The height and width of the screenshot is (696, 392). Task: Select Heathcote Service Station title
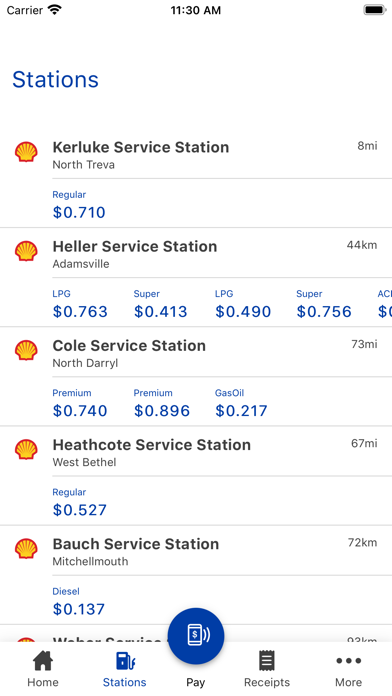click(152, 445)
